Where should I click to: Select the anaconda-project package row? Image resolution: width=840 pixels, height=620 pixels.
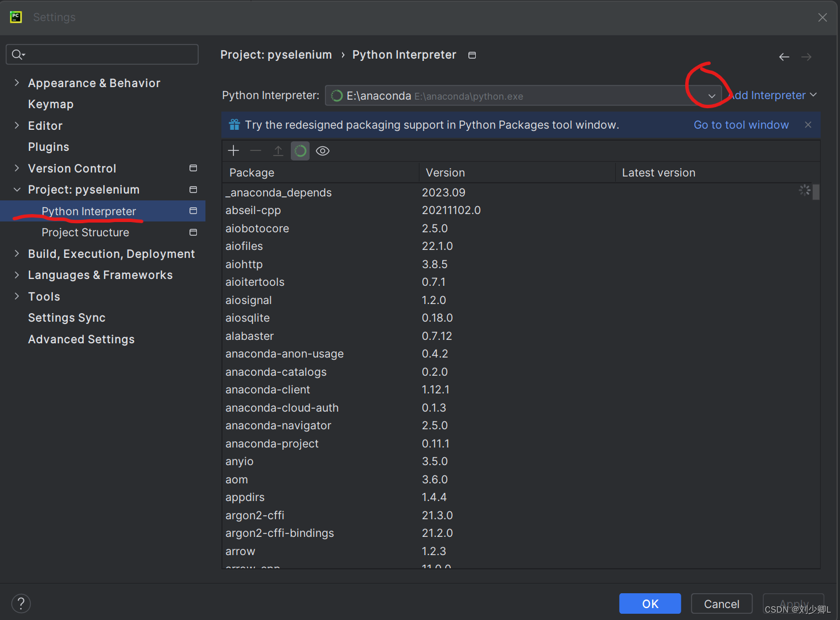(517, 444)
